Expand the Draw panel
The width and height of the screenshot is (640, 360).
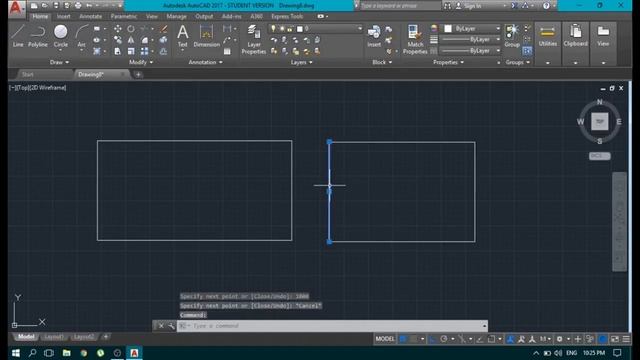point(59,62)
